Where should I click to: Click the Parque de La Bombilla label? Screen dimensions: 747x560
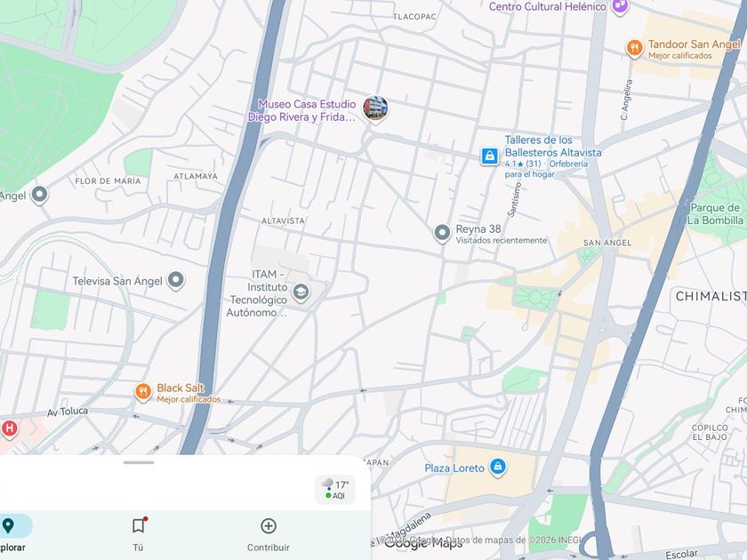pos(716,214)
